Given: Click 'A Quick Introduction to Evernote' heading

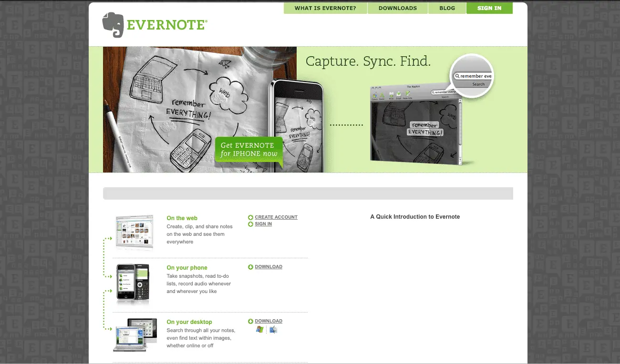Looking at the screenshot, I should click(415, 217).
